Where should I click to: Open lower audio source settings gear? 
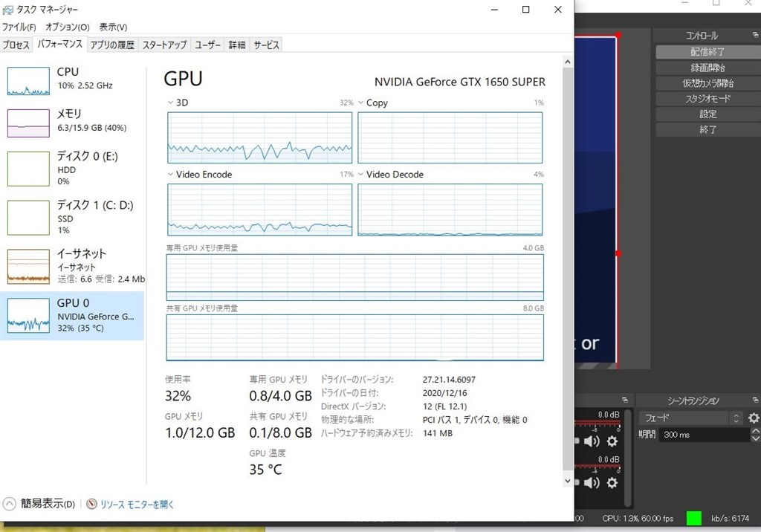(x=612, y=482)
